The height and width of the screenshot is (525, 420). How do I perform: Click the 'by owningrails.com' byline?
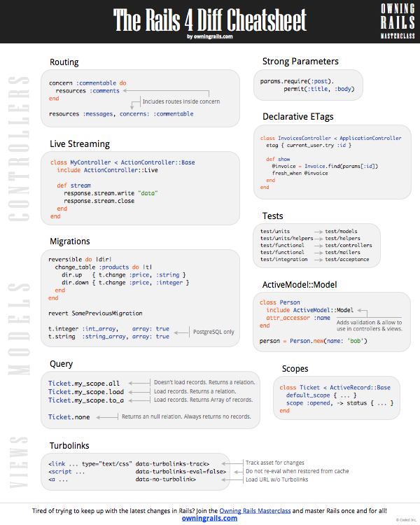[x=210, y=36]
